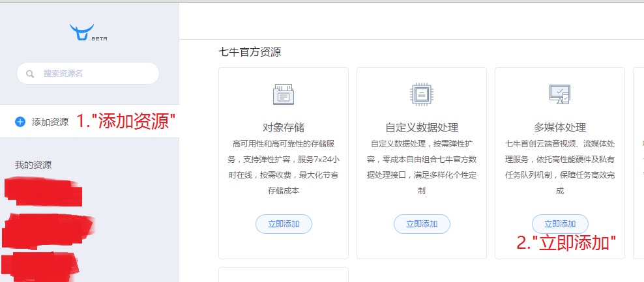Click the 我的资源 sidebar heading
The height and width of the screenshot is (282, 644).
tap(33, 165)
